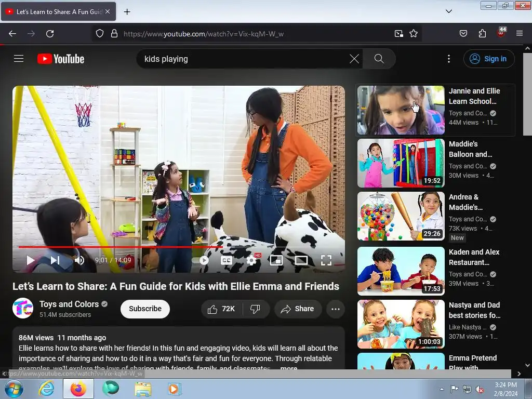Go to YouTube home via logo
Image resolution: width=532 pixels, height=399 pixels.
(61, 59)
